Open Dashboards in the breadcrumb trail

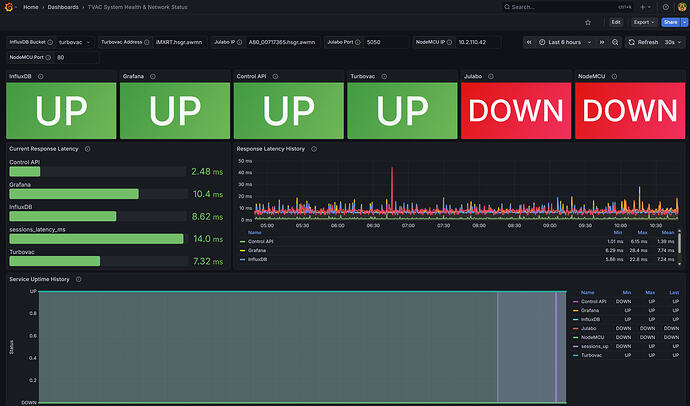[65, 7]
